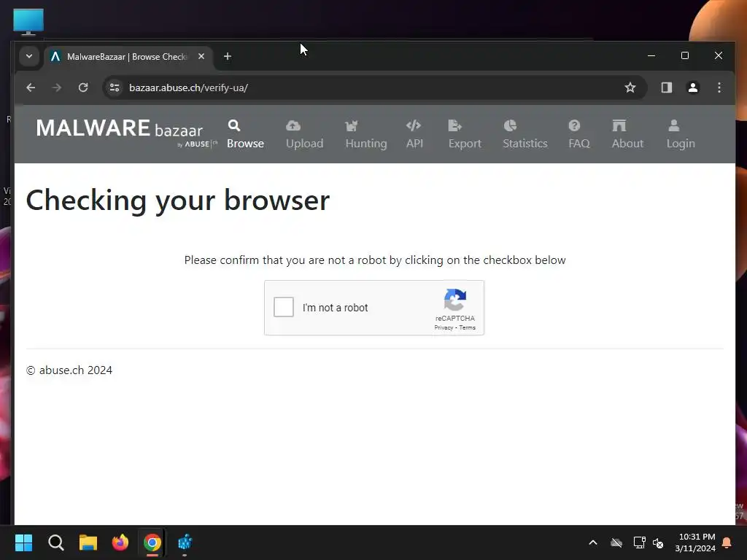The image size is (747, 560).
Task: View site information icon in address bar
Action: coord(115,87)
